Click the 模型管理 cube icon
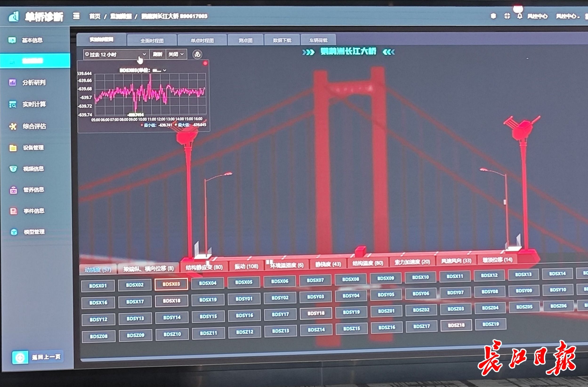Viewport: 588px width, 387px height. point(14,232)
